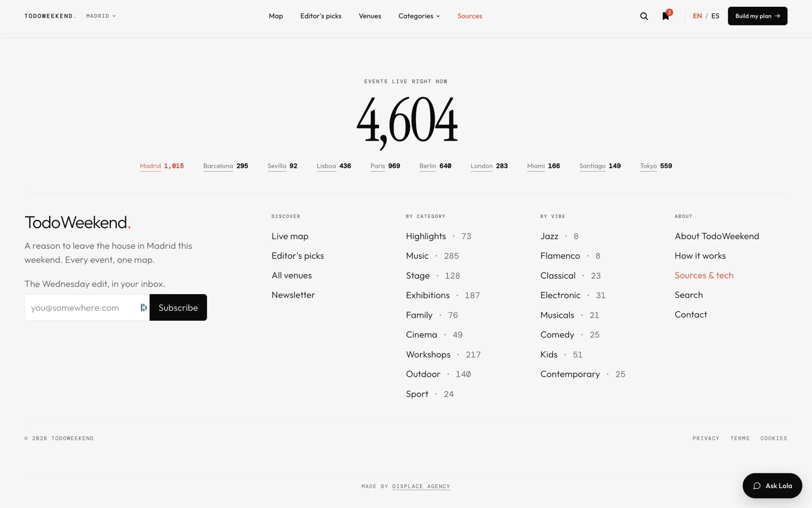The height and width of the screenshot is (508, 812).
Task: Open All venues footer link
Action: tap(291, 276)
